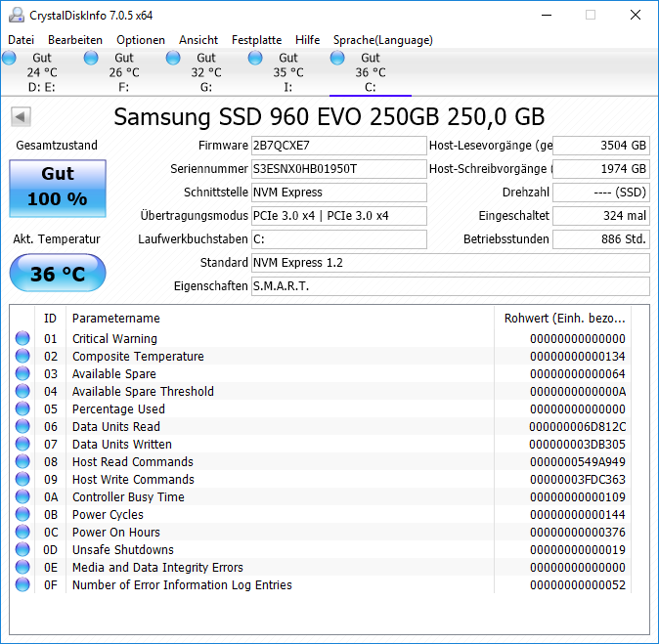Minimize the CrystalDiskInfo window
This screenshot has width=659, height=644.
click(x=547, y=15)
